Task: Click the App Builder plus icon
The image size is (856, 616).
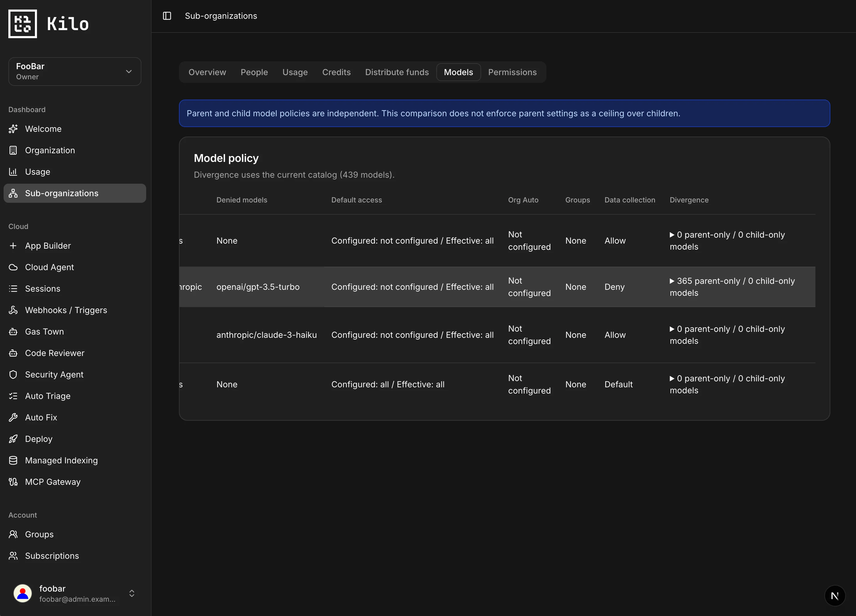Action: [x=13, y=246]
